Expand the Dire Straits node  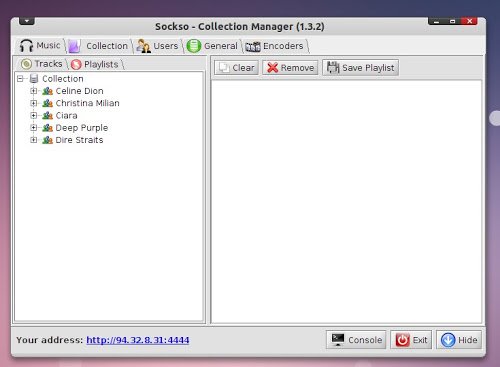[33, 140]
